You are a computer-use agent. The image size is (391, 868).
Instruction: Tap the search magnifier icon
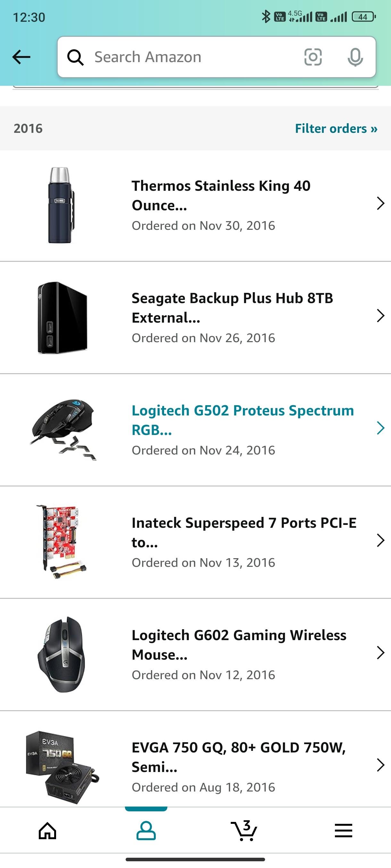click(x=75, y=57)
